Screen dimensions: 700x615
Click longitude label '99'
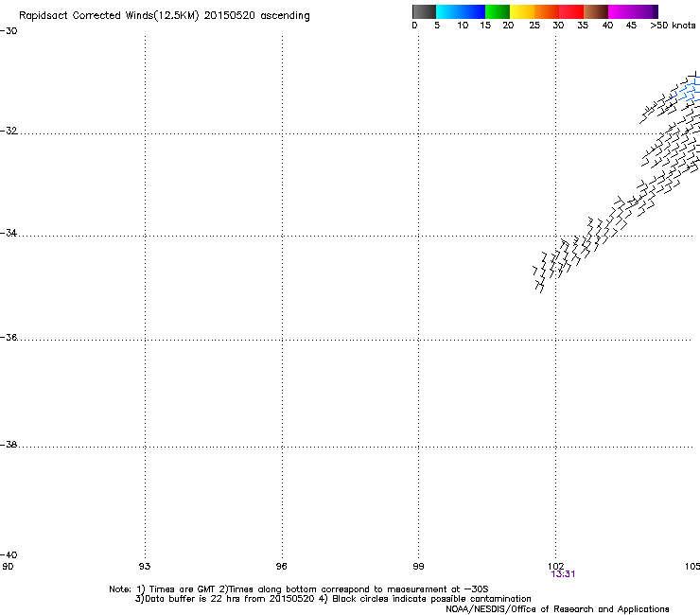coord(418,567)
